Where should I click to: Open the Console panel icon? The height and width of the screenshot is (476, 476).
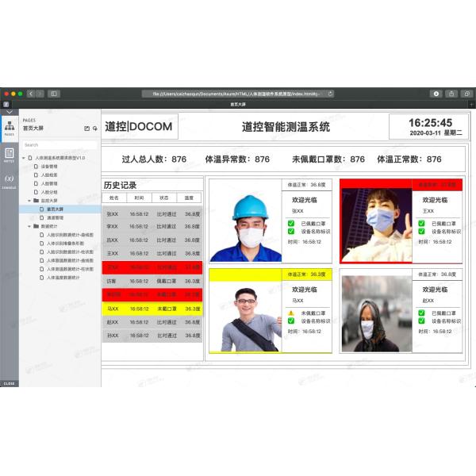[9, 180]
